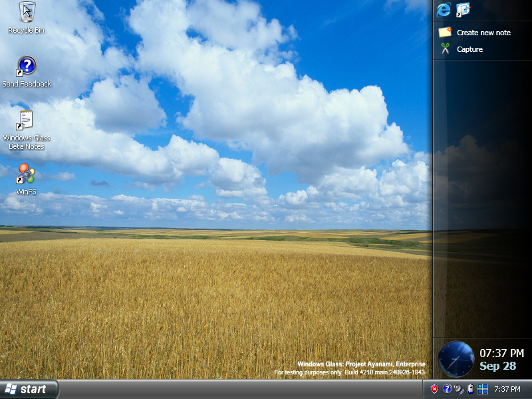532x399 pixels.
Task: Open the WinFS desktop shortcut
Action: (x=27, y=179)
